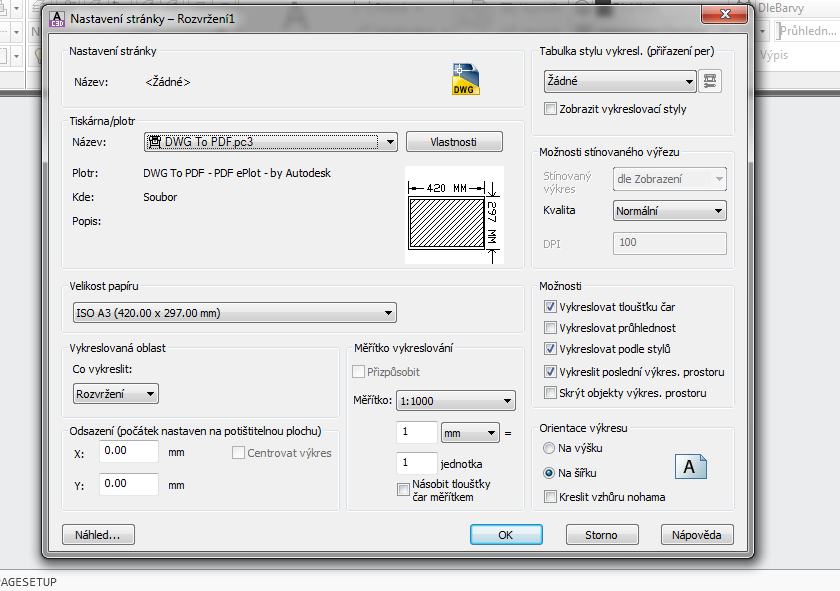Cancel with the Storno button
The image size is (840, 591).
click(601, 535)
